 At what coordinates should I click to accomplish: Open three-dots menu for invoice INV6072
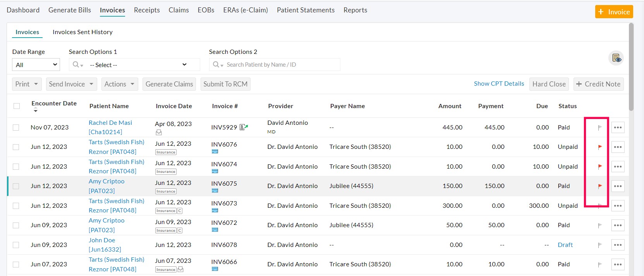coord(618,225)
